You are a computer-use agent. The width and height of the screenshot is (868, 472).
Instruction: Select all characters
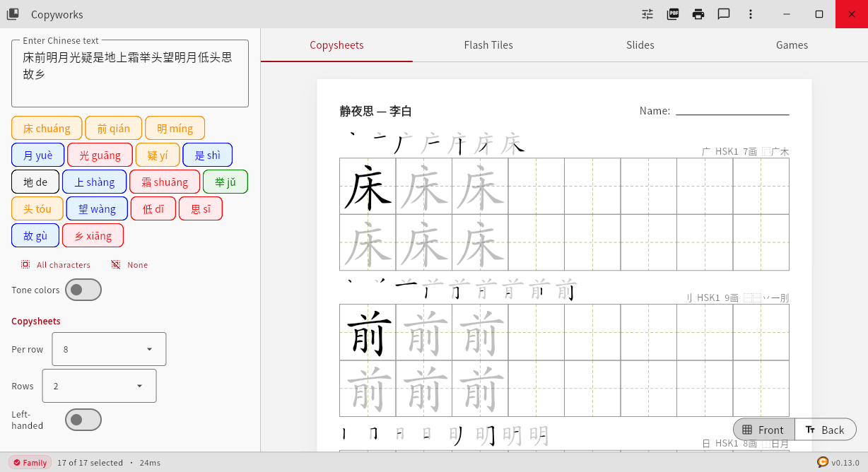pos(55,264)
